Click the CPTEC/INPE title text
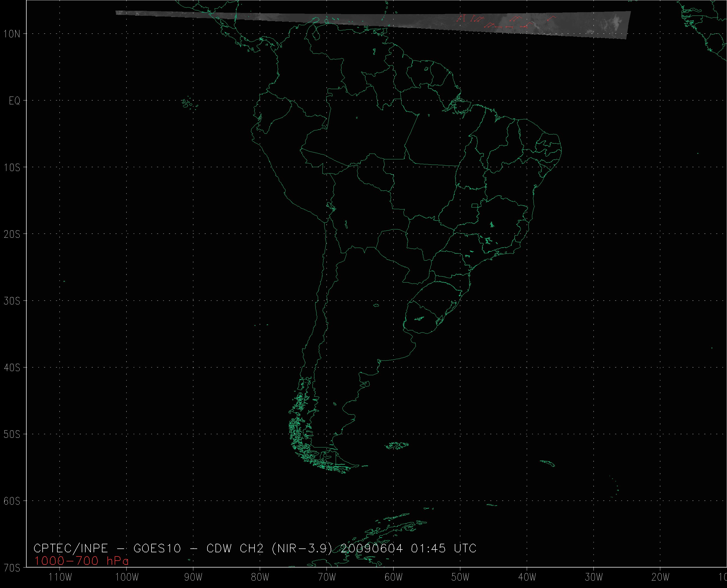This screenshot has height=588, width=727. tap(71, 548)
